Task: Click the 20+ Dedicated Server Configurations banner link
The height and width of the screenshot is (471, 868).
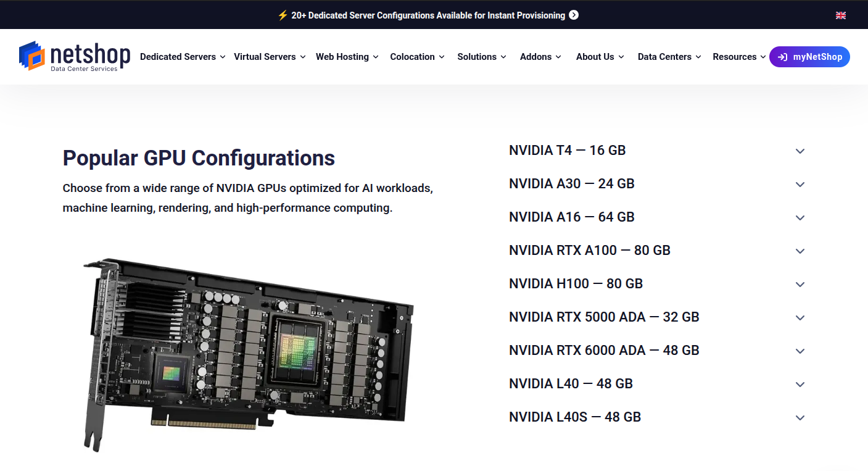Action: coord(428,15)
